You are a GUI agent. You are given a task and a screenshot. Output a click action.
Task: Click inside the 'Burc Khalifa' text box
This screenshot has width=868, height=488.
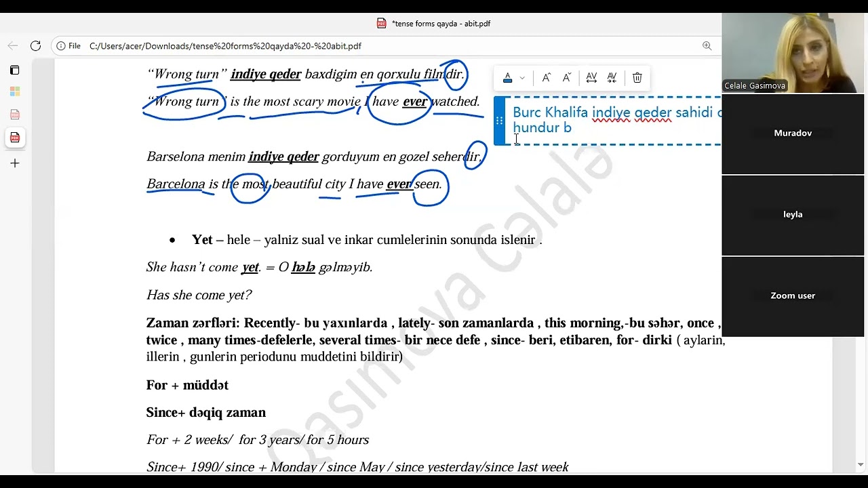click(x=614, y=121)
